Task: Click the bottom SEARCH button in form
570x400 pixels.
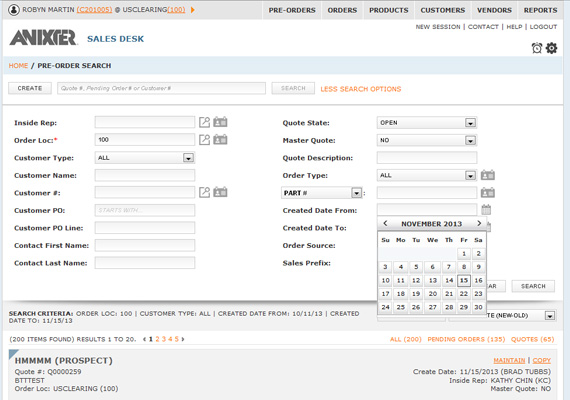Action: [x=533, y=286]
